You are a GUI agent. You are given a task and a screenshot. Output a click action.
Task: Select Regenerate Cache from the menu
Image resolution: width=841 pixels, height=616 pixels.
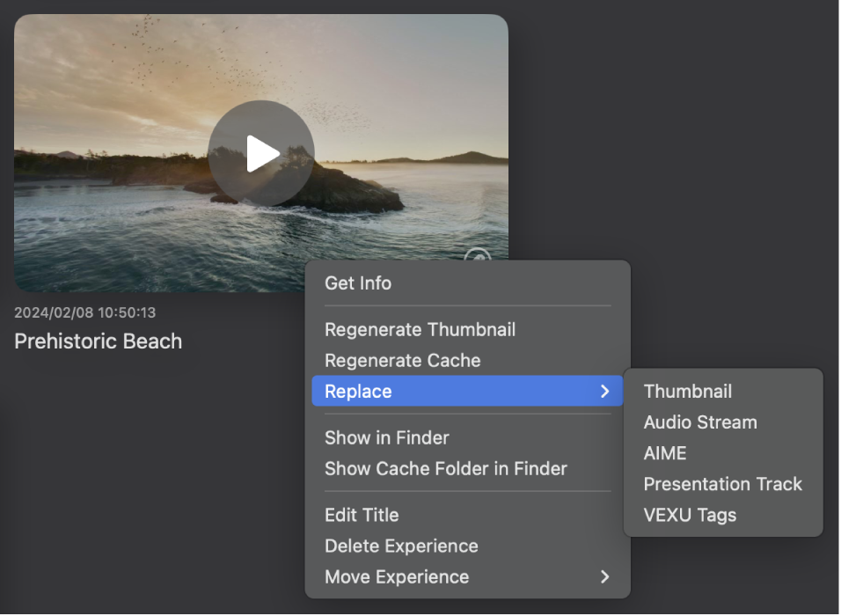click(x=402, y=360)
